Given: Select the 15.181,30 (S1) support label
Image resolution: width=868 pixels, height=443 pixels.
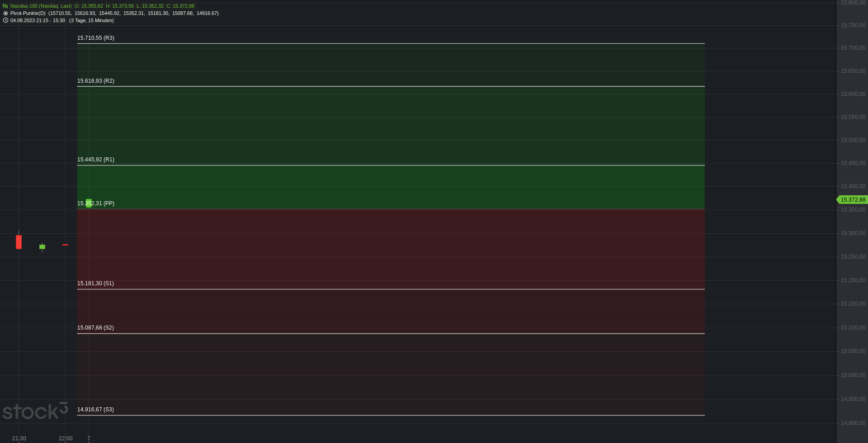Looking at the screenshot, I should click(x=95, y=283).
